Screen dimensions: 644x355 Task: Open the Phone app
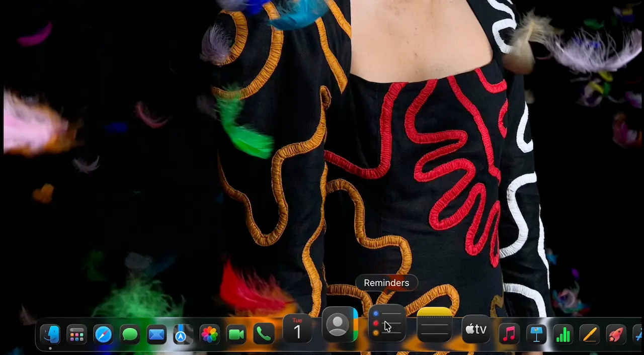[x=263, y=333]
